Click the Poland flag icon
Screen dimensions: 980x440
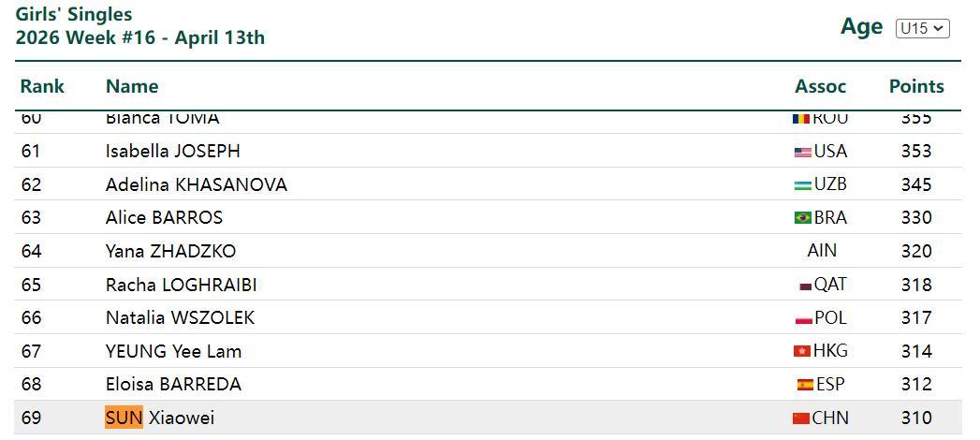[x=803, y=319]
